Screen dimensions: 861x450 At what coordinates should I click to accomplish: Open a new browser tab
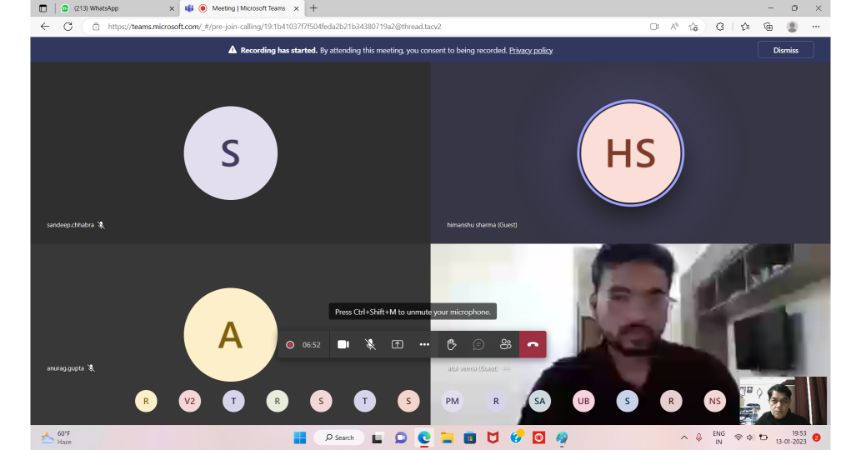point(314,8)
